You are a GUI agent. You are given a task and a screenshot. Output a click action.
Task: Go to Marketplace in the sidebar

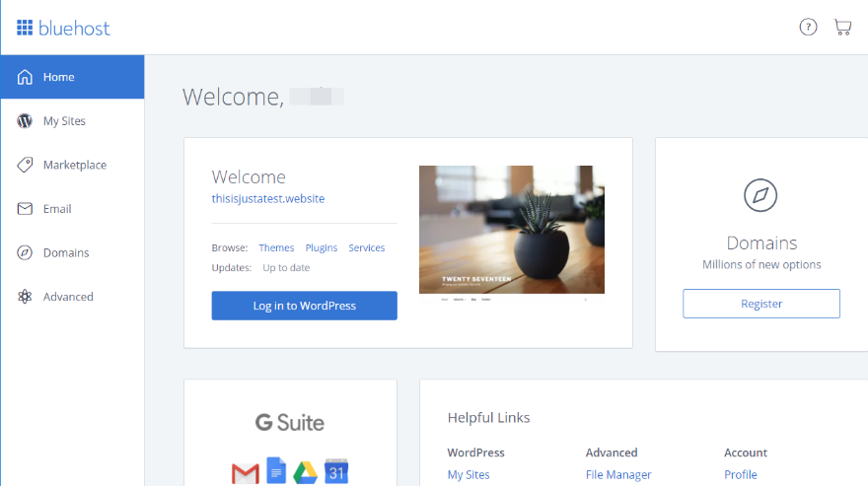[73, 165]
